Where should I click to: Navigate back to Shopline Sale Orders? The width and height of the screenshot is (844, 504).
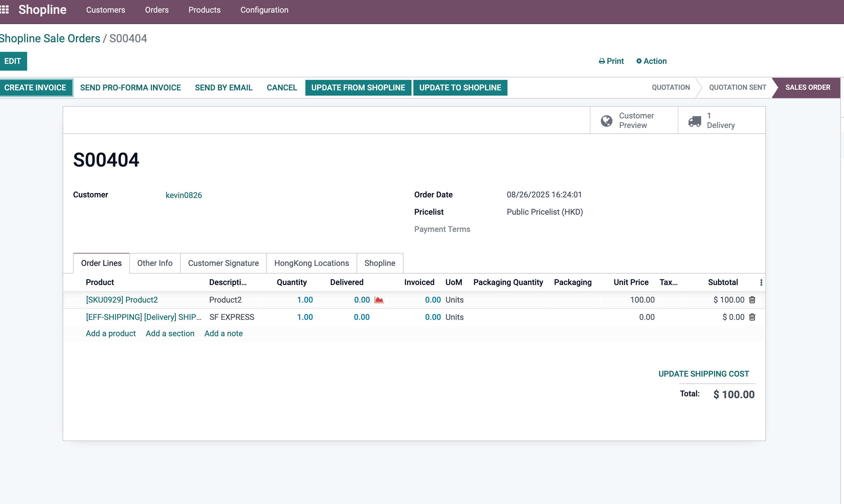coord(50,38)
